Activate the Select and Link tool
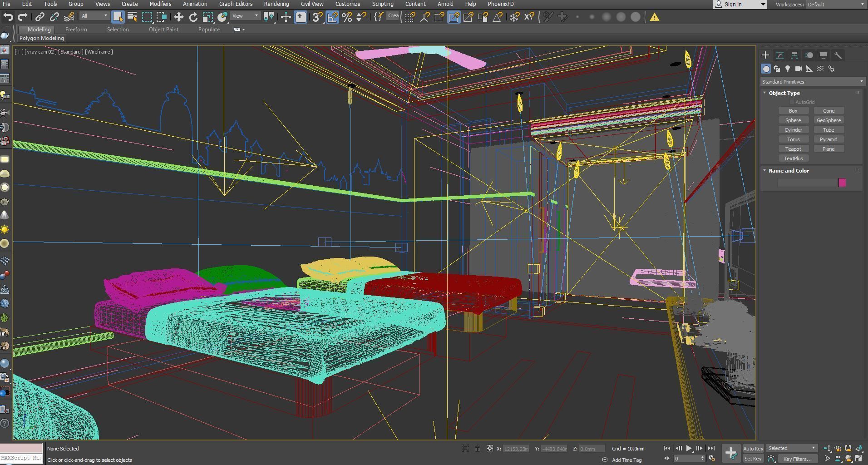 40,17
